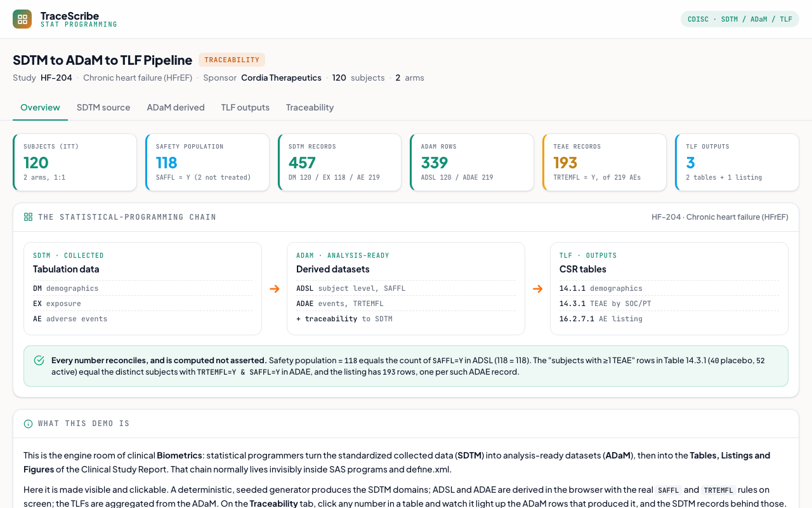Click the 'SAFFL' code chip in description
Image resolution: width=812 pixels, height=508 pixels.
669,490
